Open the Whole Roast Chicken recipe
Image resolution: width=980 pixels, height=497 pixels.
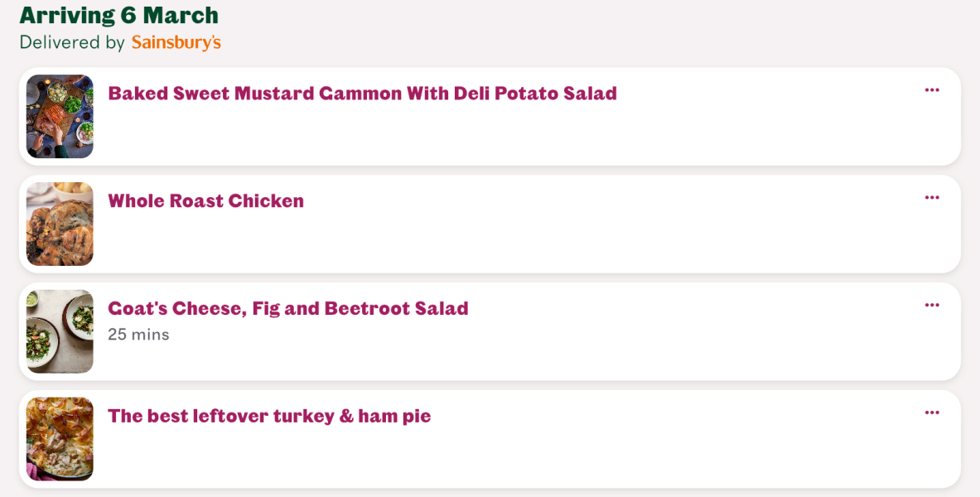(205, 200)
